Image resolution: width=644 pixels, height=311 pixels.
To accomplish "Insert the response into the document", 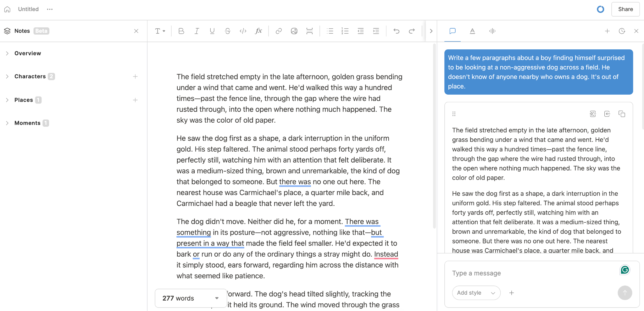I will 607,114.
